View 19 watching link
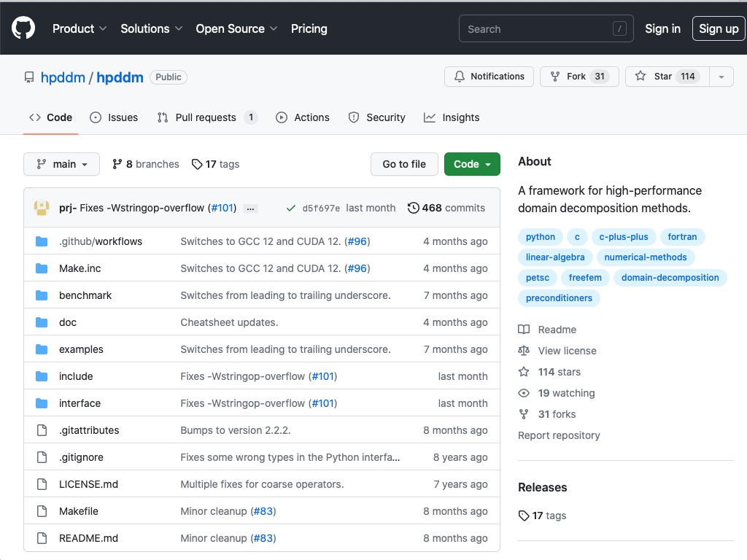The image size is (747, 560). pyautogui.click(x=557, y=393)
